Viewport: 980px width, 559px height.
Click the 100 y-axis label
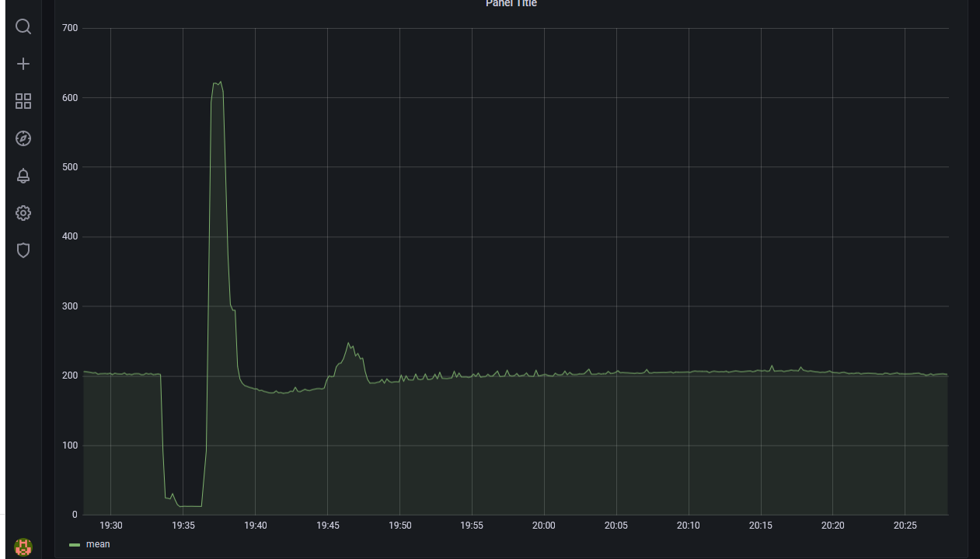pyautogui.click(x=70, y=445)
